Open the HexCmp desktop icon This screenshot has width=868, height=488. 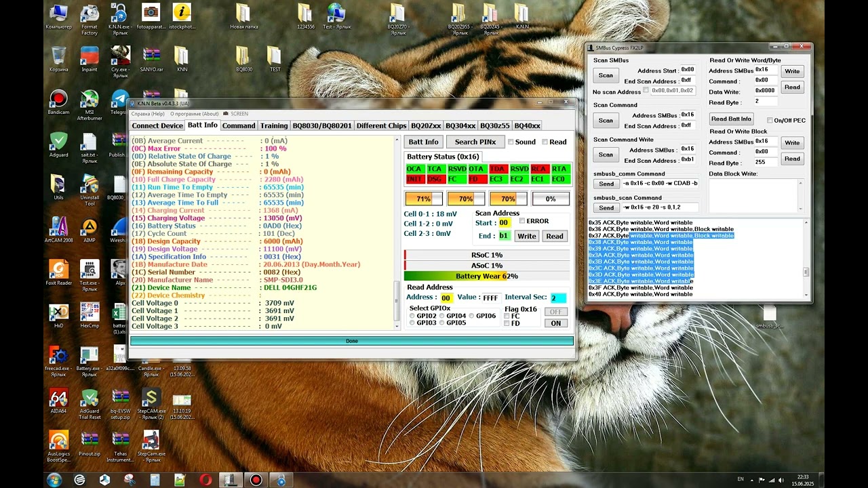89,316
